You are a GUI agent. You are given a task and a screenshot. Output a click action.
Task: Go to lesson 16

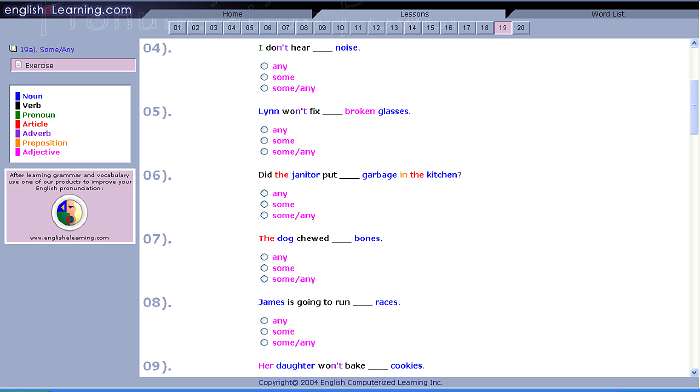click(448, 28)
